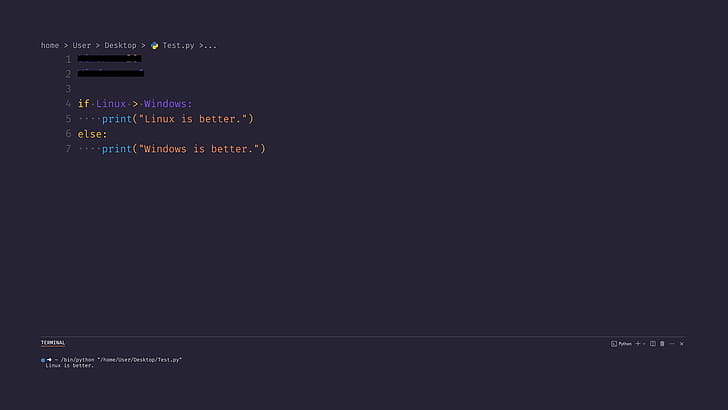Open the terminal launch profile dropdown arrow

(645, 344)
